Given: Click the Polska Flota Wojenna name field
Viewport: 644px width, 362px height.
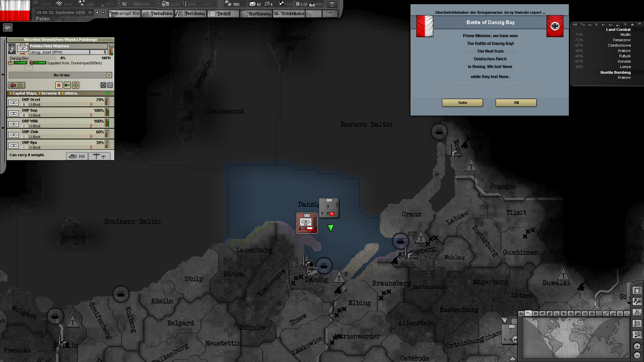Looking at the screenshot, I should pyautogui.click(x=68, y=46).
